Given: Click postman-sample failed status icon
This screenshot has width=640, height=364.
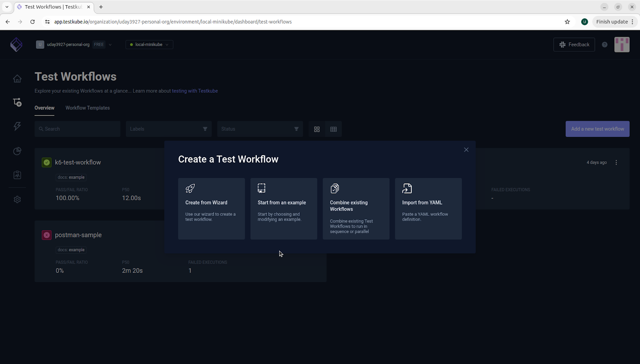Looking at the screenshot, I should coord(47,235).
